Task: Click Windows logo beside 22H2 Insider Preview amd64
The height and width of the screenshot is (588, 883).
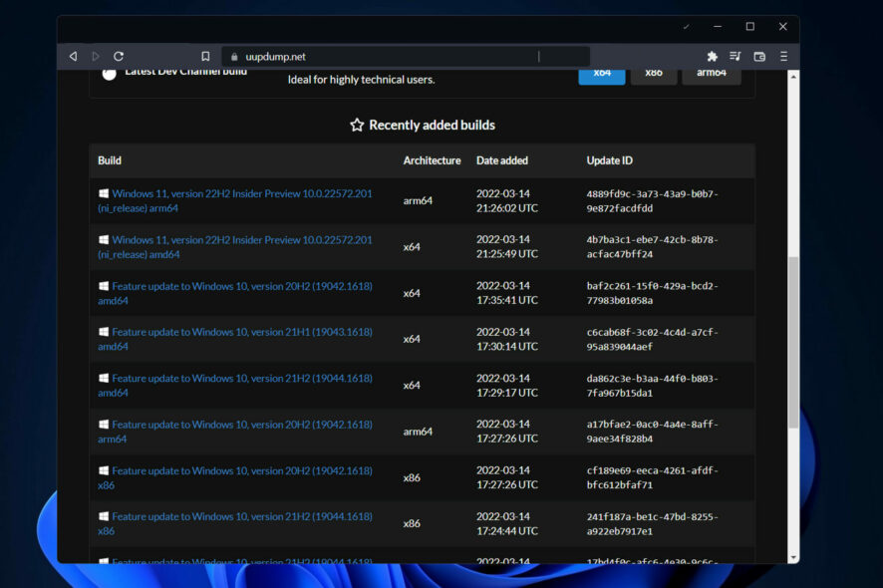Action: point(104,240)
